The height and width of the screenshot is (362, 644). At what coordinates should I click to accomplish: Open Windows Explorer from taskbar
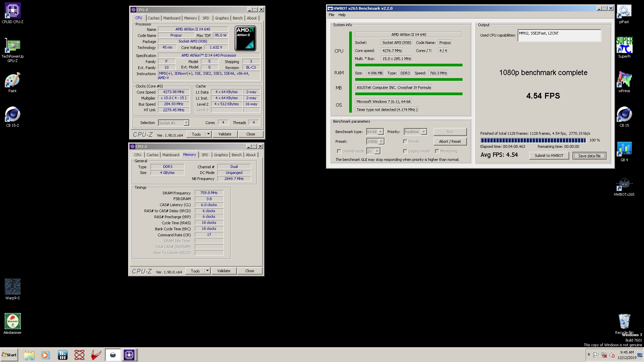coord(29,355)
